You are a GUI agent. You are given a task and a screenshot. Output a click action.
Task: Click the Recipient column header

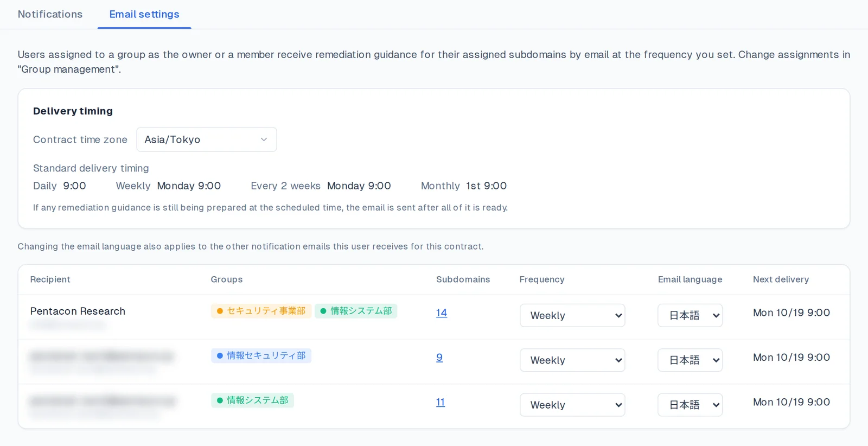tap(50, 279)
